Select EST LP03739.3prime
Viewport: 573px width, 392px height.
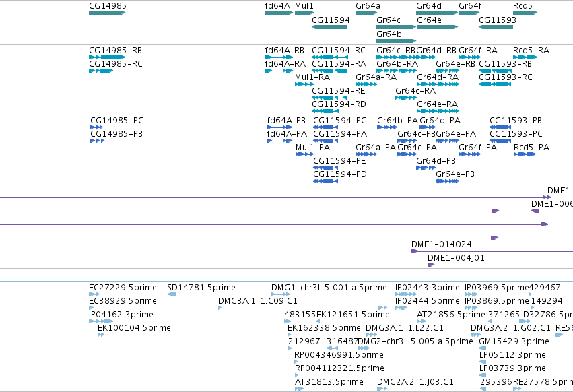pos(483,375)
